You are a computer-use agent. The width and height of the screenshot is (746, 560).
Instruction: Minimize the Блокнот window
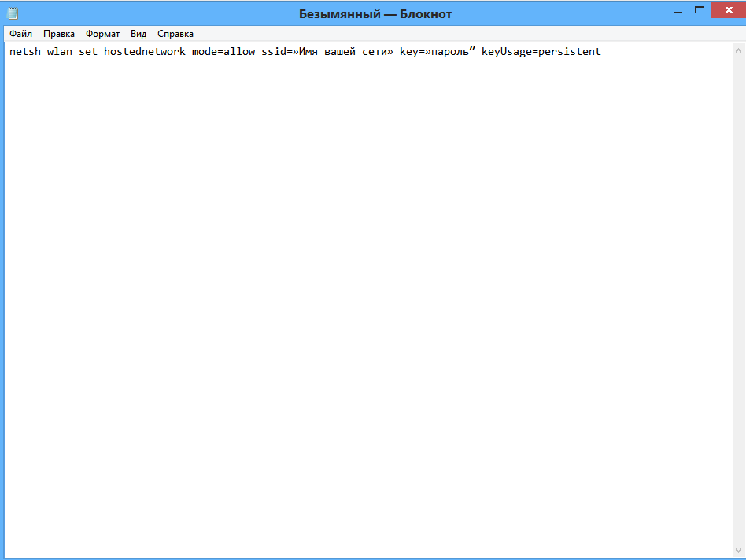coord(678,11)
